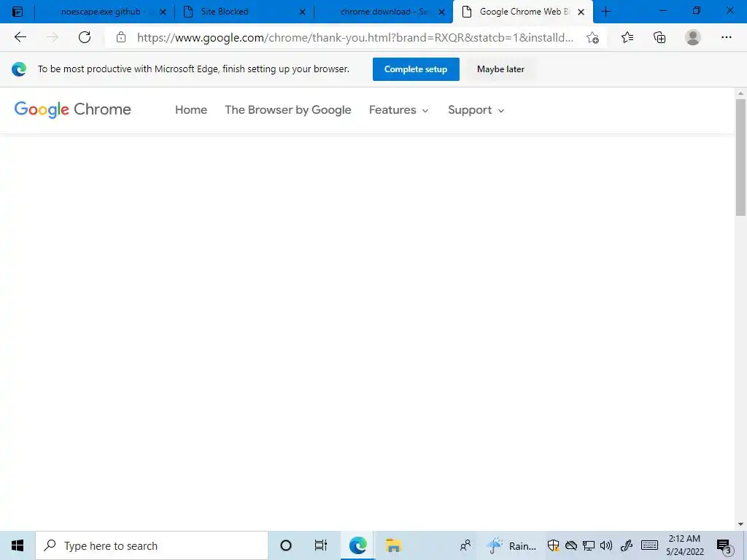747x560 pixels.
Task: Add this page to favorites
Action: (x=592, y=38)
